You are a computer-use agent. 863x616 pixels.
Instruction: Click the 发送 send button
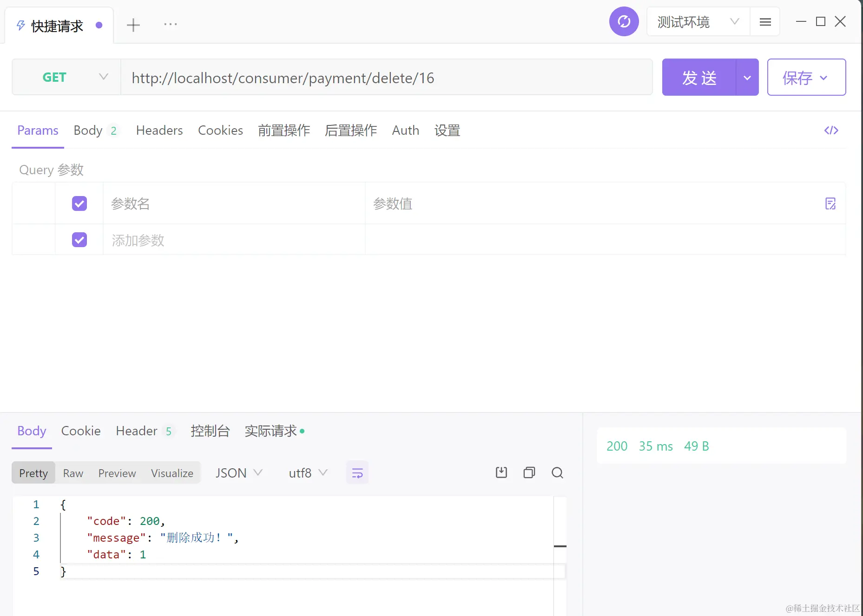[x=699, y=78]
